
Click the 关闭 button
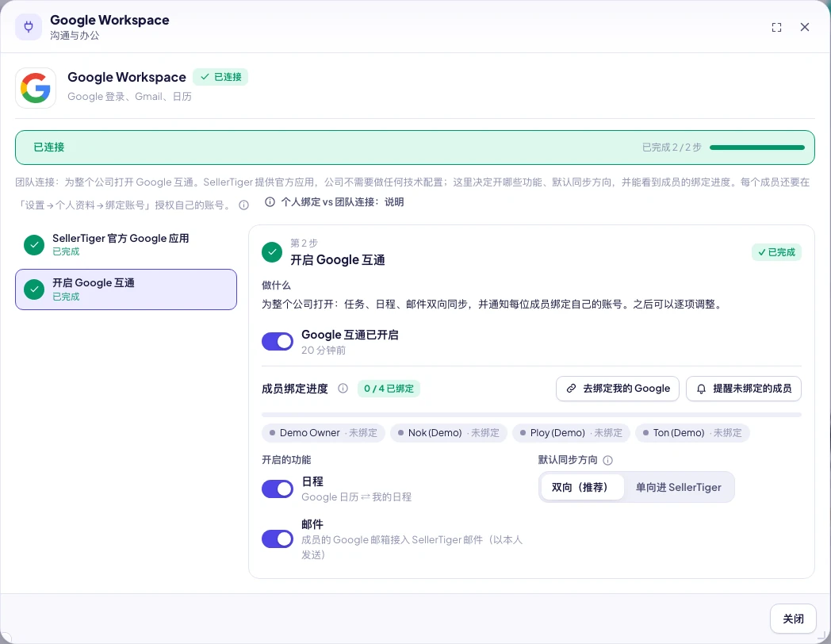pos(793,619)
